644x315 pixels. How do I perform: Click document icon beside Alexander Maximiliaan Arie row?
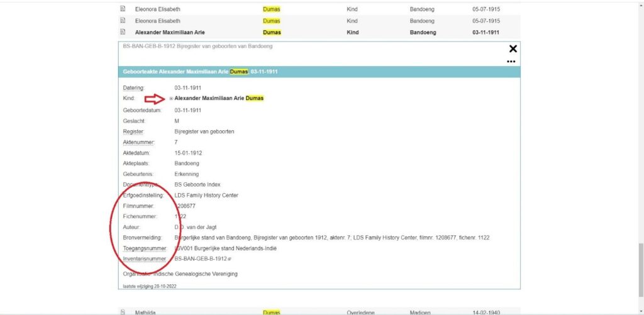(x=123, y=32)
